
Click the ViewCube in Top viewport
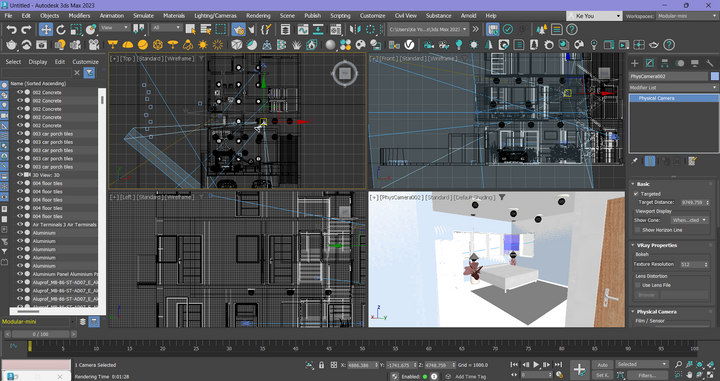click(345, 73)
